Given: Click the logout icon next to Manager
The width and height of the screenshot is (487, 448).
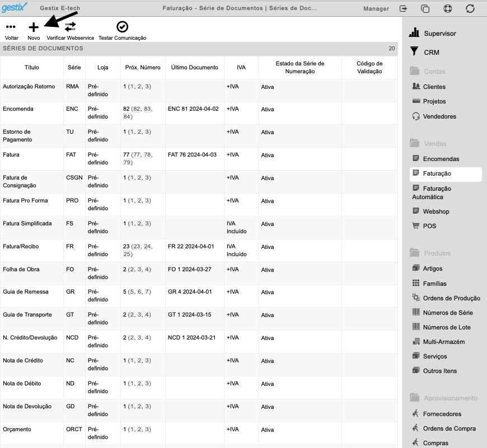Looking at the screenshot, I should pos(403,9).
